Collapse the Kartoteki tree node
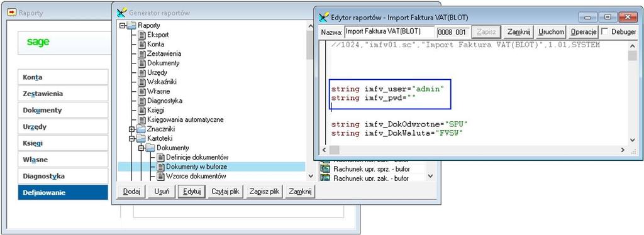 pos(131,139)
